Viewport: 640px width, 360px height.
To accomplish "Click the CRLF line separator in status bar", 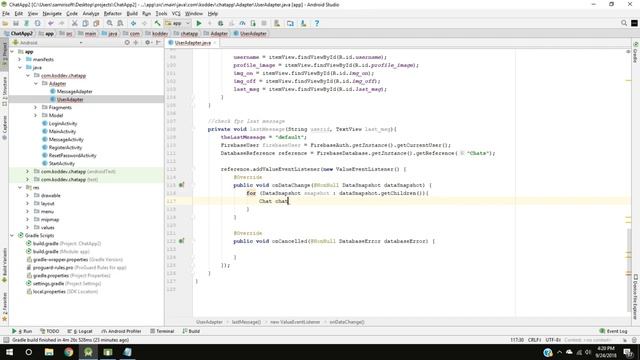I will (534, 340).
